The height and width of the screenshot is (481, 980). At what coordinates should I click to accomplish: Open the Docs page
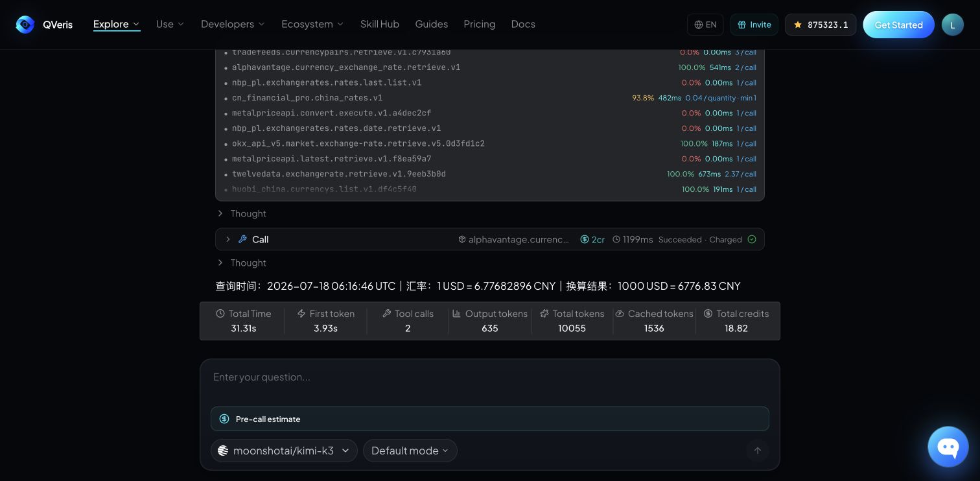[x=523, y=24]
